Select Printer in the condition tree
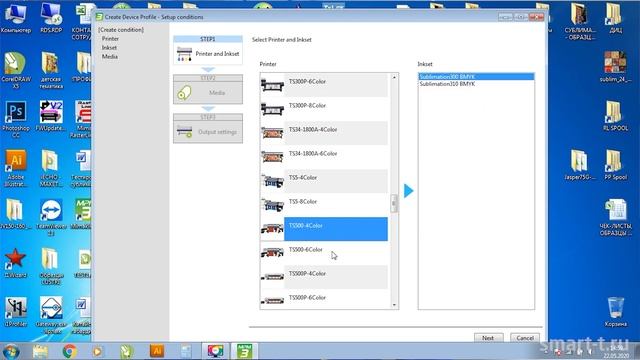This screenshot has height=360, width=640. point(110,39)
